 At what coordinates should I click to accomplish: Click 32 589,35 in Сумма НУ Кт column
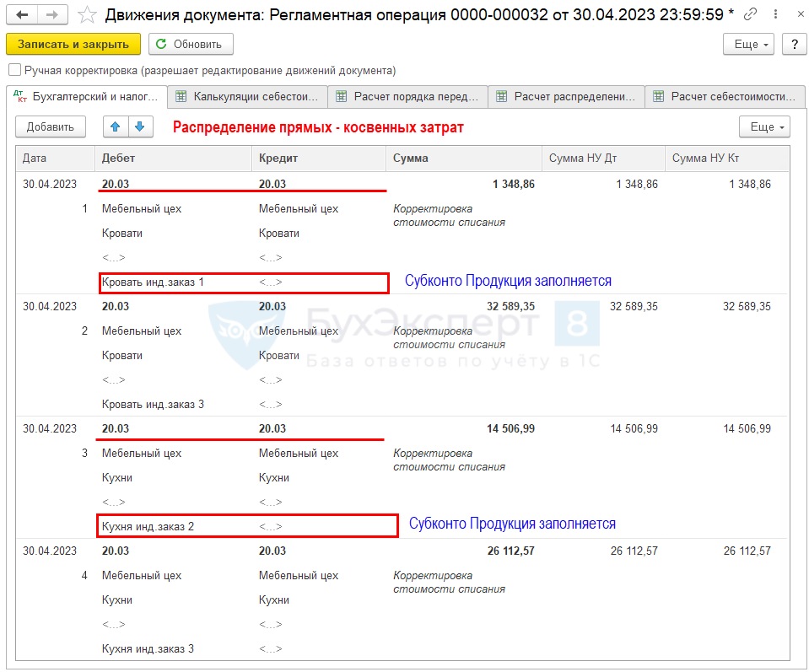747,306
